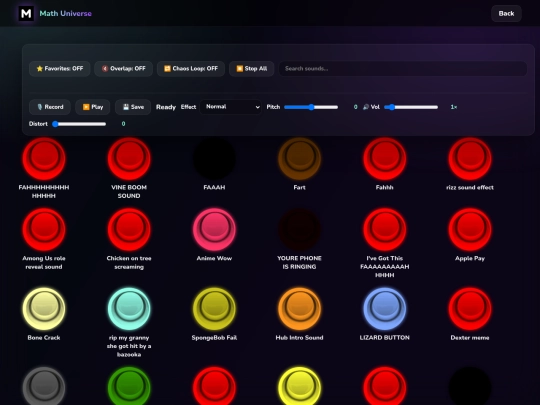Hit the blue LIZARD BUTTON
The width and height of the screenshot is (540, 405).
pyautogui.click(x=385, y=309)
